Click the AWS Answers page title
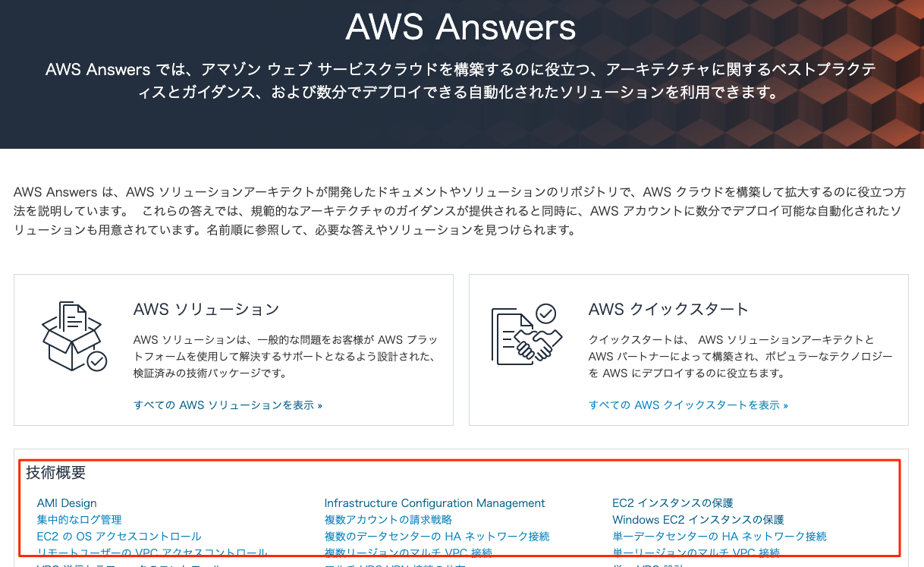 click(461, 28)
